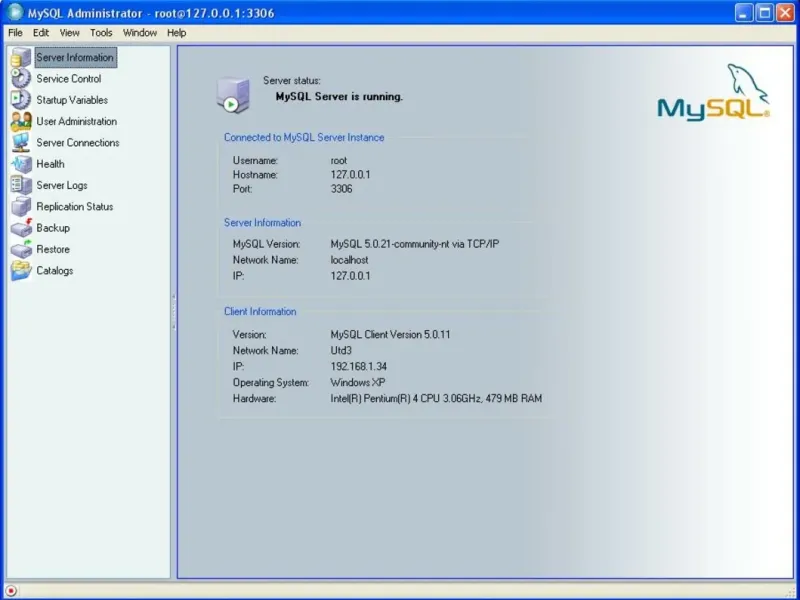This screenshot has width=800, height=600.
Task: Click the red status bar indicator icon
Action: (x=11, y=591)
